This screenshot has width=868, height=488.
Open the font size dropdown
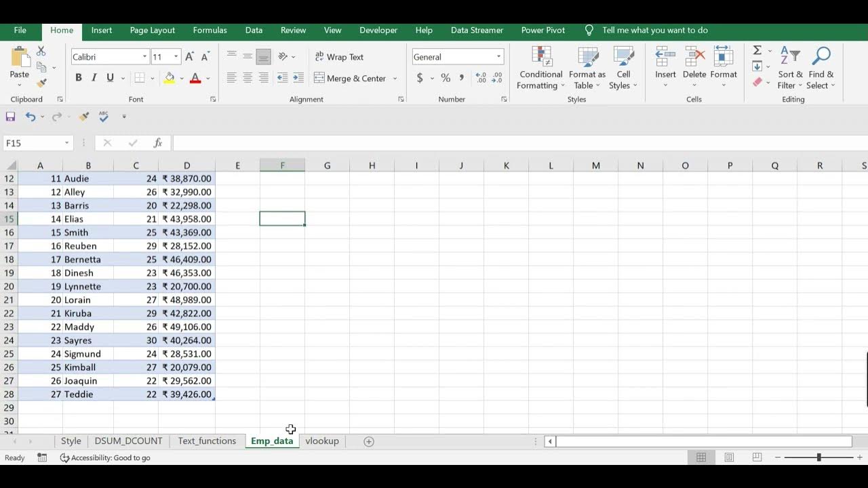point(176,57)
